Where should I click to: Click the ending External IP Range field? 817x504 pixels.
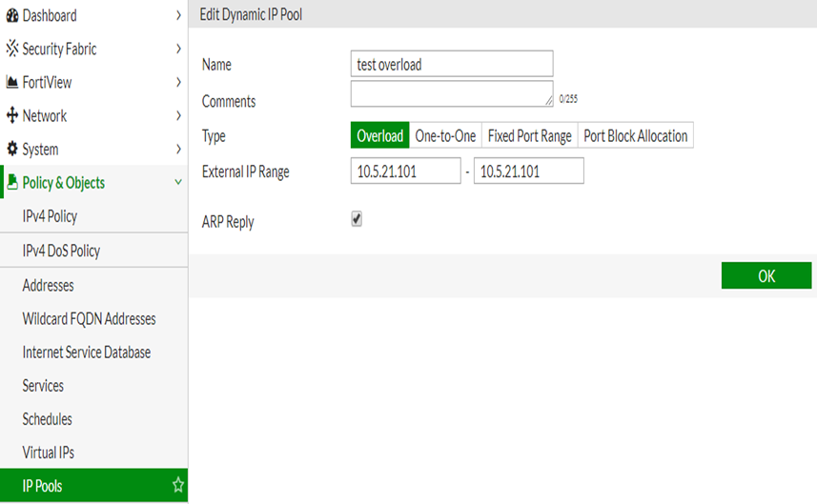pyautogui.click(x=528, y=171)
